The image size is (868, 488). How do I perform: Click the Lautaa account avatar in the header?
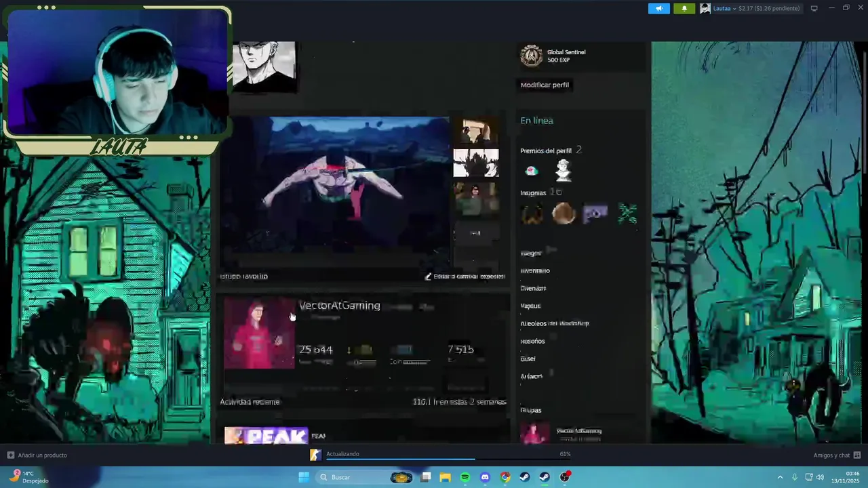tap(705, 8)
